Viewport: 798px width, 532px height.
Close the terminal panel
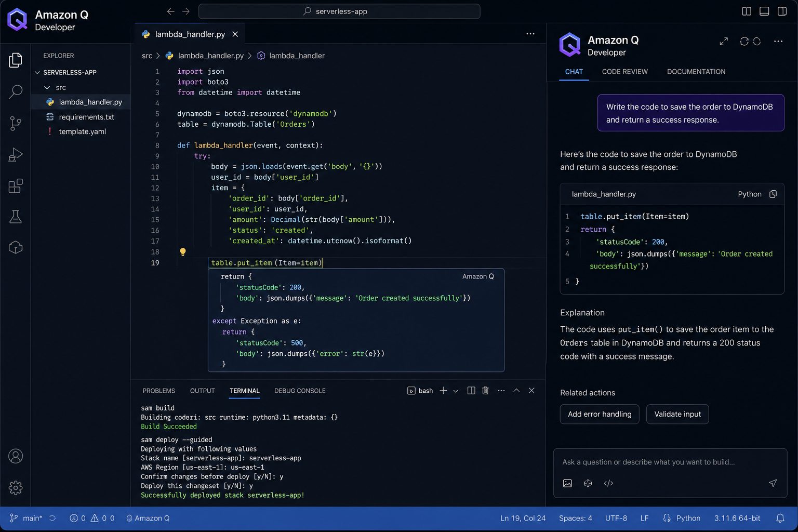(x=531, y=390)
